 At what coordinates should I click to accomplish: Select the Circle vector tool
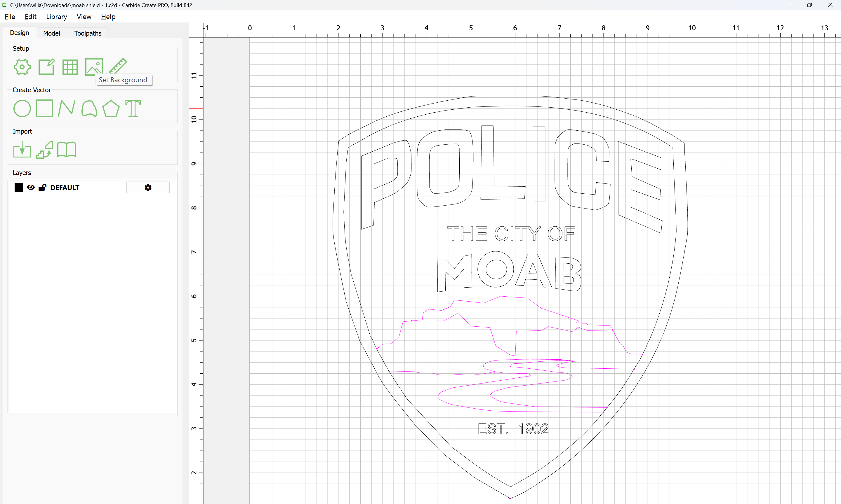click(22, 109)
